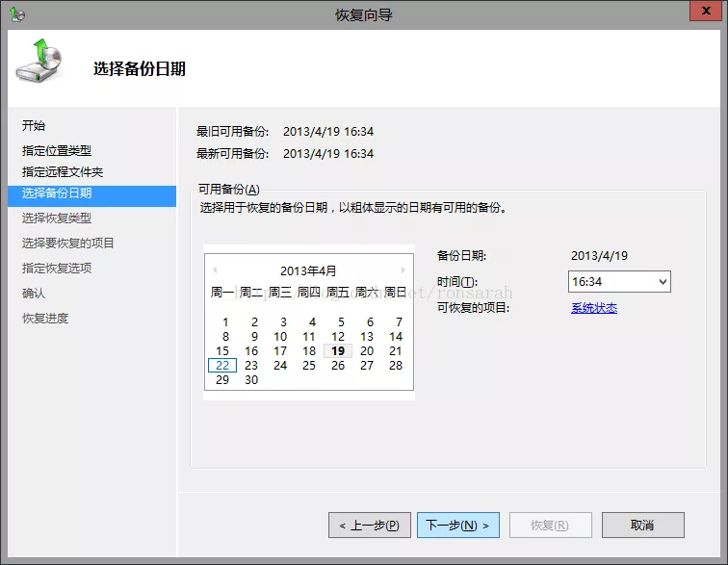Select date 14 in the calendar

point(396,337)
